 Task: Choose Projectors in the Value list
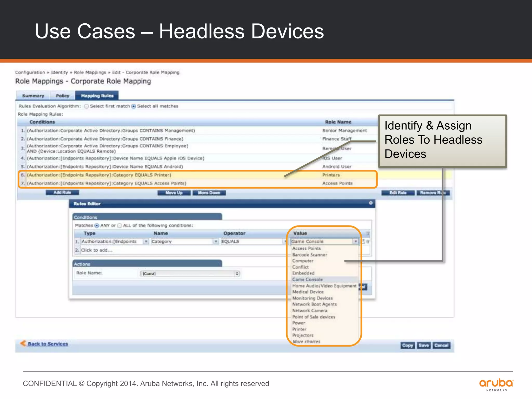(x=303, y=335)
